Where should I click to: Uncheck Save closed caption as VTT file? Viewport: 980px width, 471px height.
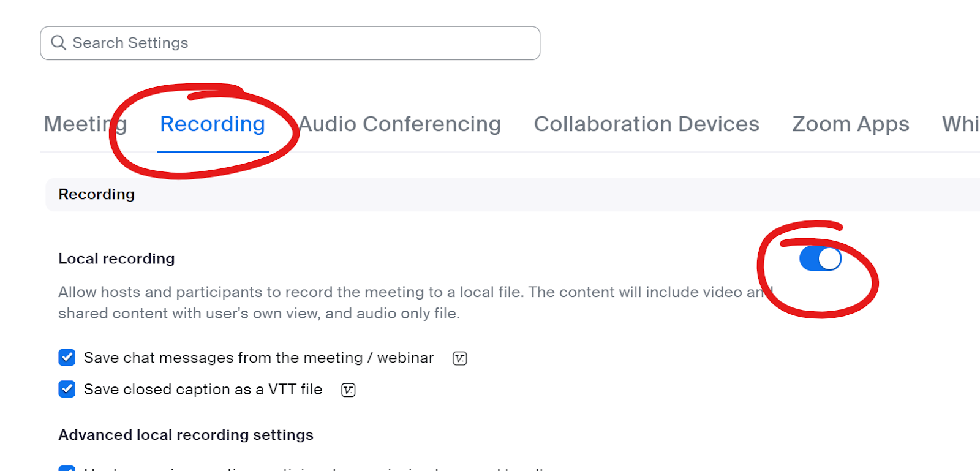point(67,389)
